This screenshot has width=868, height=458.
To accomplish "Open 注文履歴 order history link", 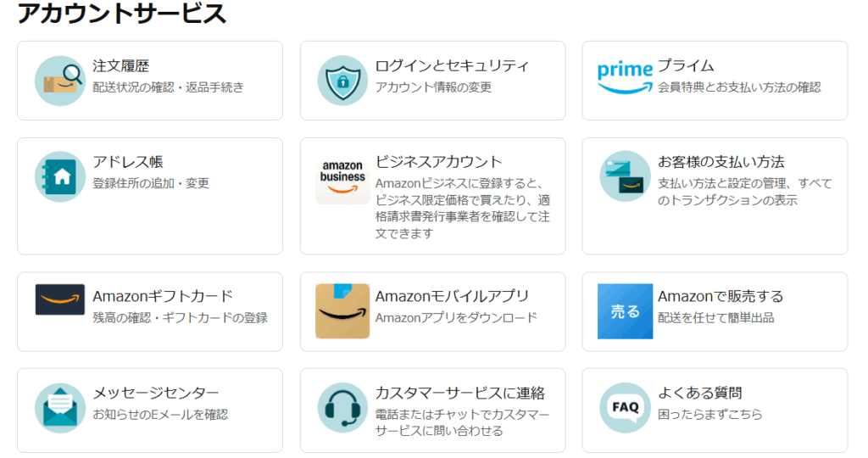I will 121,66.
